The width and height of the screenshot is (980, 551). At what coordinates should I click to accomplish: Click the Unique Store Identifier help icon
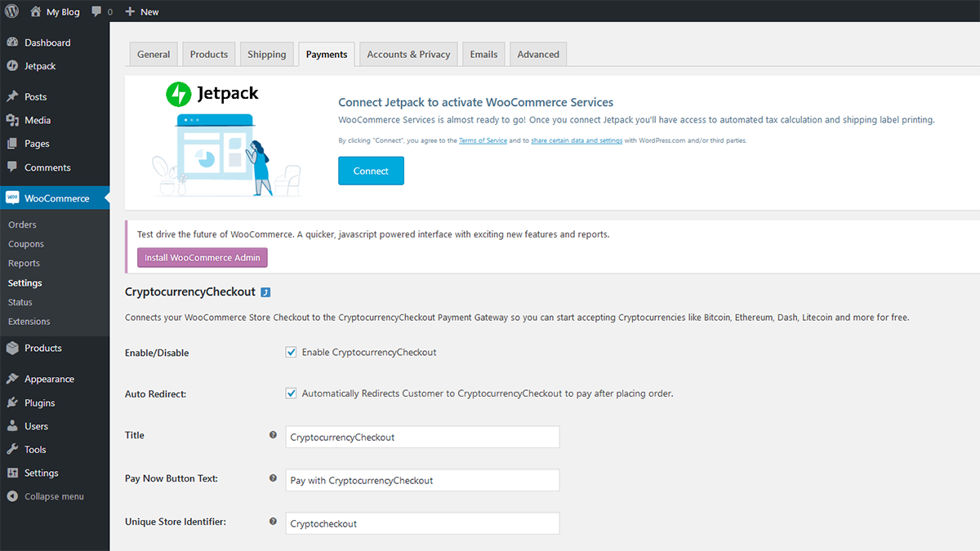pos(273,522)
